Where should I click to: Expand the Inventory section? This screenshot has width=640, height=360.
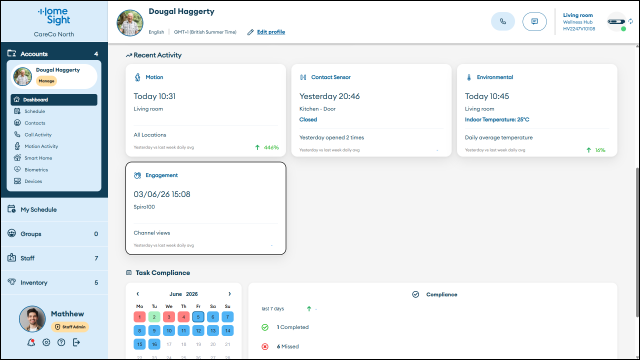(54, 282)
